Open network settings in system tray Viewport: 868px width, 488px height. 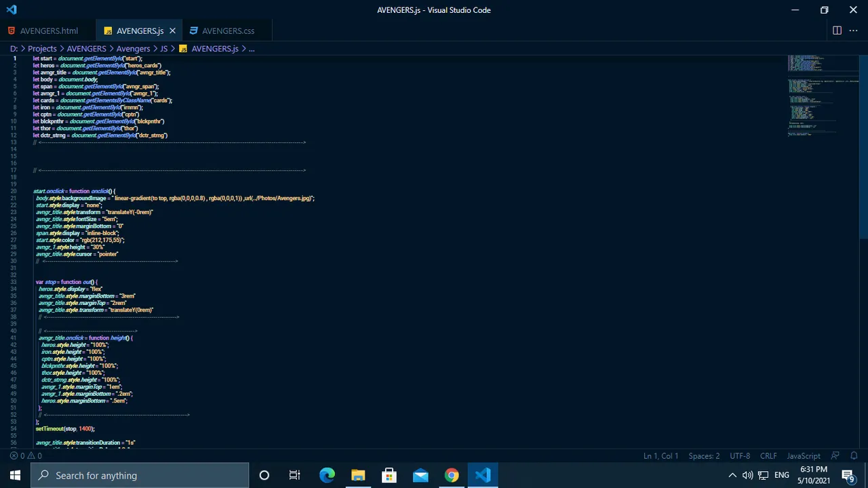point(763,475)
